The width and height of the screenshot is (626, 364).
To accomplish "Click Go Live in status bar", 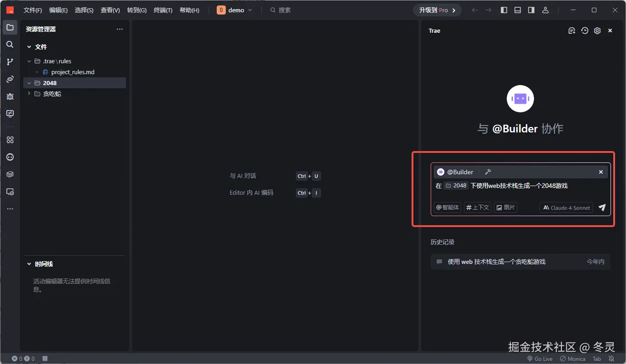I will 540,359.
